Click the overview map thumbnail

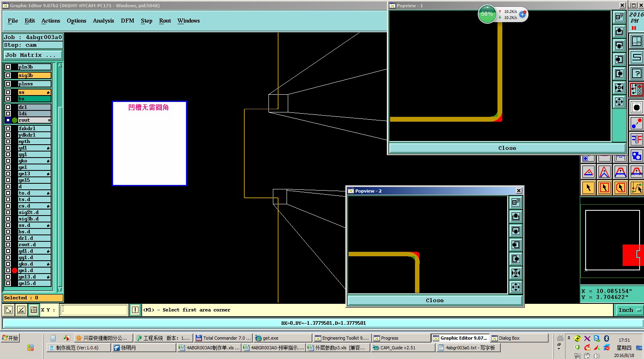(612, 240)
